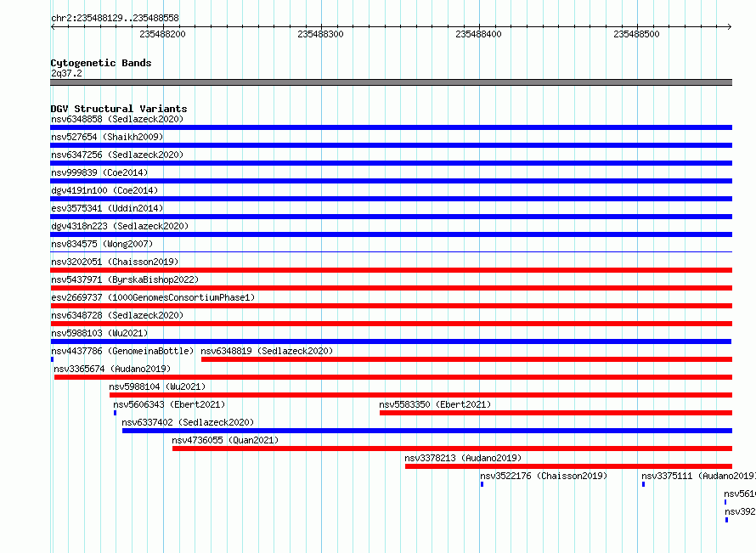The image size is (756, 553).
Task: Select the red bar under nsv5583350
Action: [556, 413]
